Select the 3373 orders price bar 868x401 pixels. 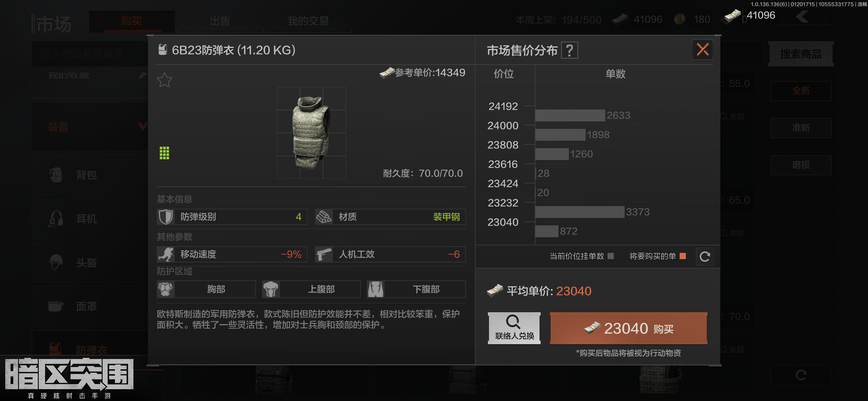pos(580,212)
